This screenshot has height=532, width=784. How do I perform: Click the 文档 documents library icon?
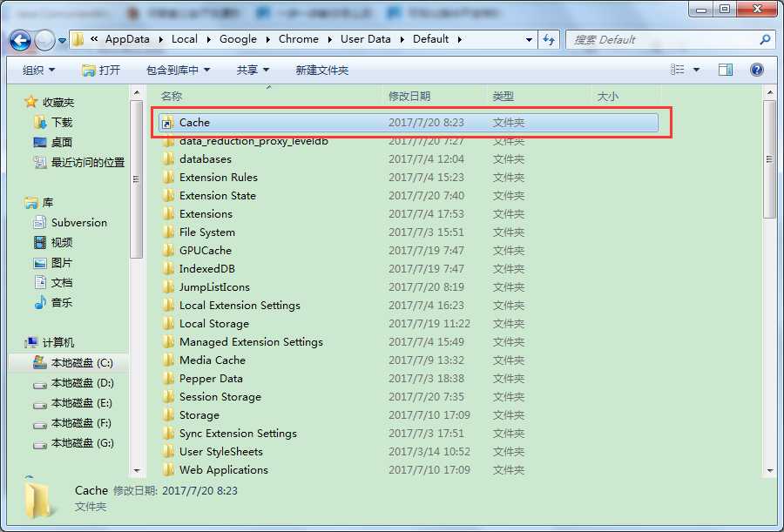coord(40,282)
